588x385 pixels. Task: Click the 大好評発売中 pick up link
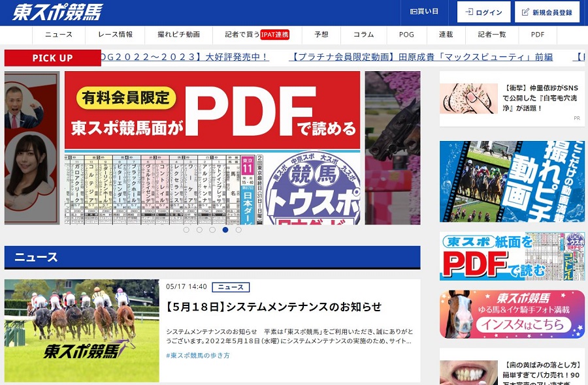(185, 57)
